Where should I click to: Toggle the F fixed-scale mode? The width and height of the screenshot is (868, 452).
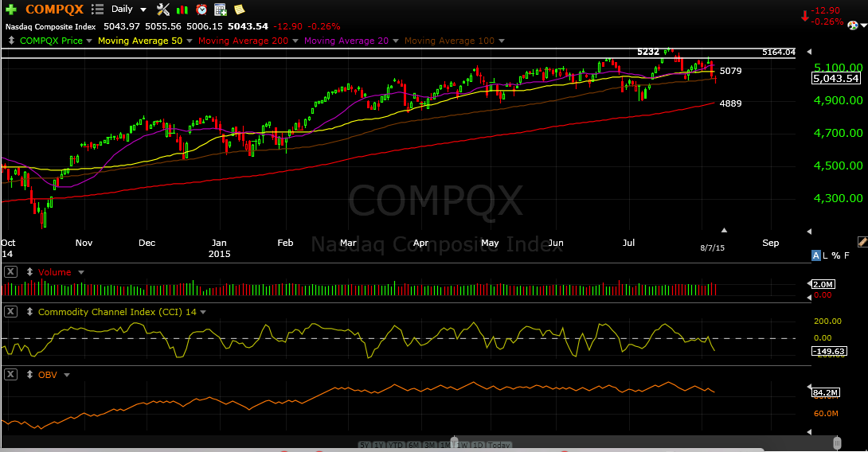click(x=846, y=255)
